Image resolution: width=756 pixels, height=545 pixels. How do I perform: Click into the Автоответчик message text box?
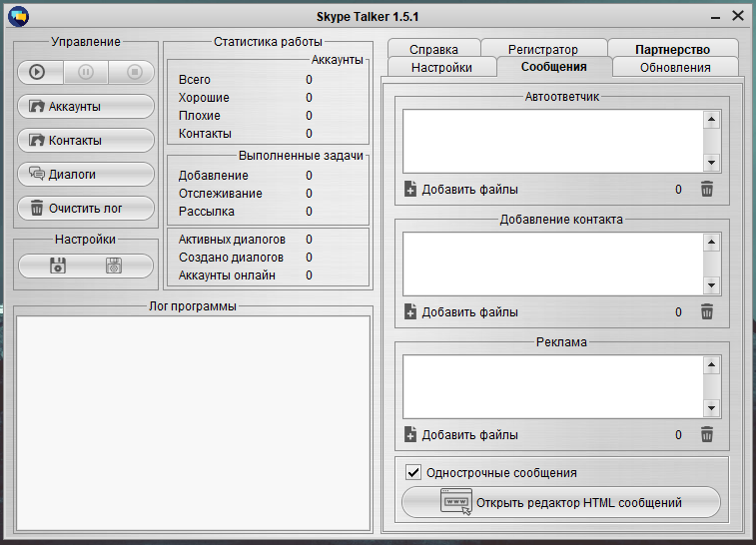pyautogui.click(x=553, y=141)
